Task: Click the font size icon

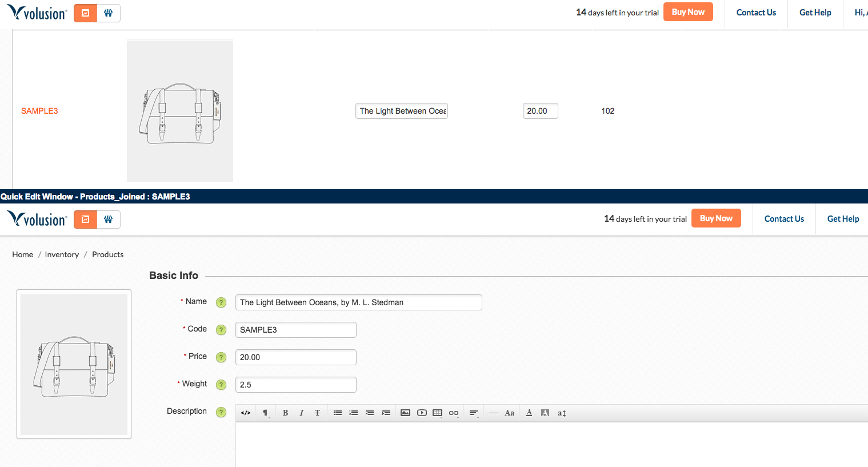Action: pyautogui.click(x=562, y=413)
